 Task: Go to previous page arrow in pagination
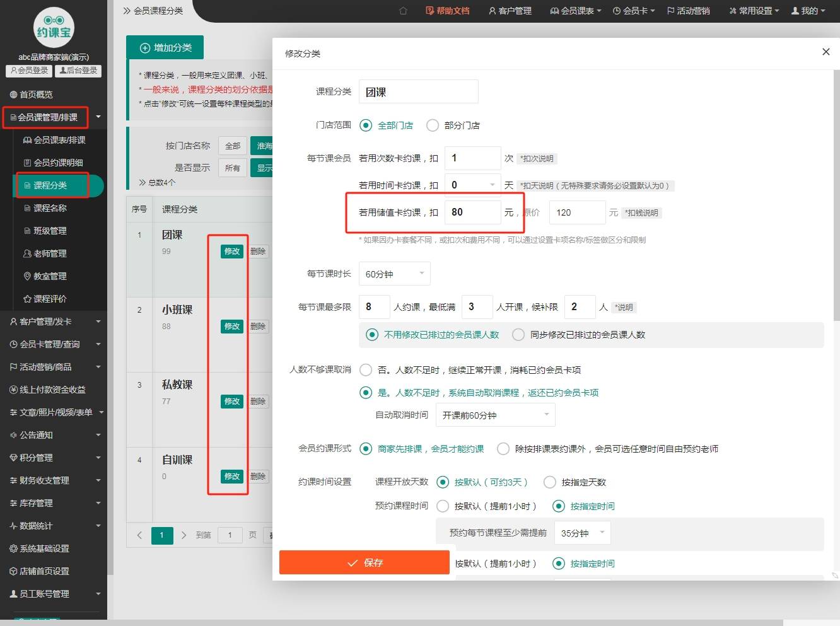[x=139, y=535]
